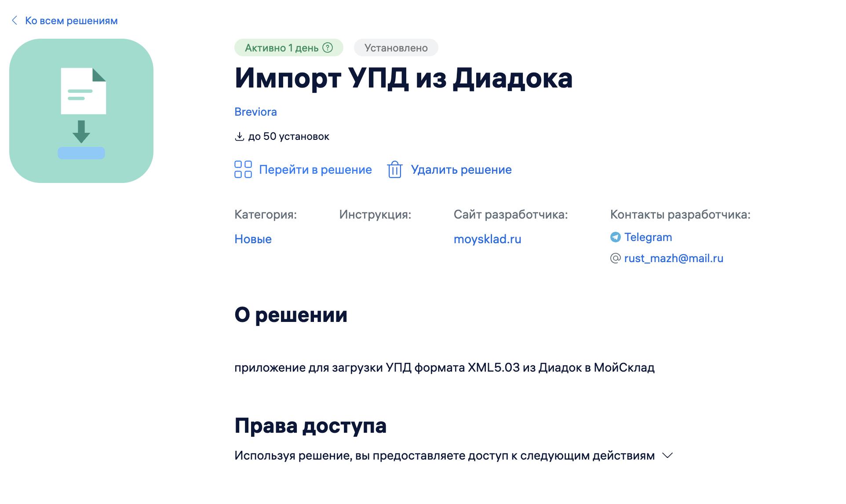The height and width of the screenshot is (504, 846).
Task: Click 'Сайт разработчика:' label
Action: pos(511,215)
